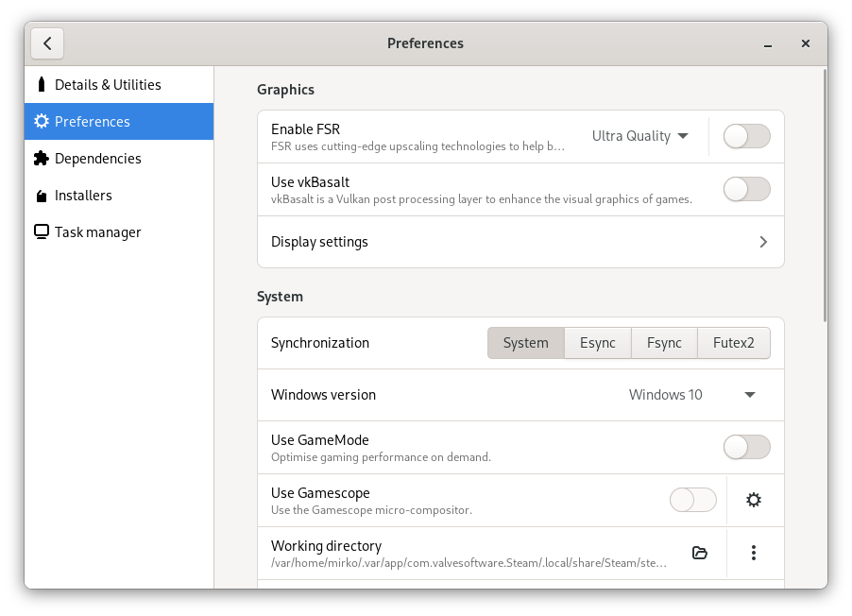Choose Futex2 synchronization mode

coord(733,343)
